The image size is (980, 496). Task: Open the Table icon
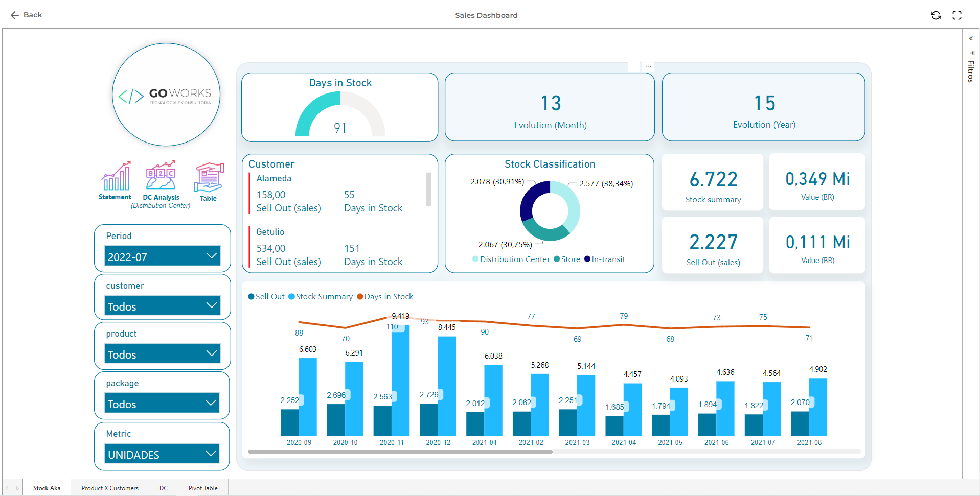point(209,177)
